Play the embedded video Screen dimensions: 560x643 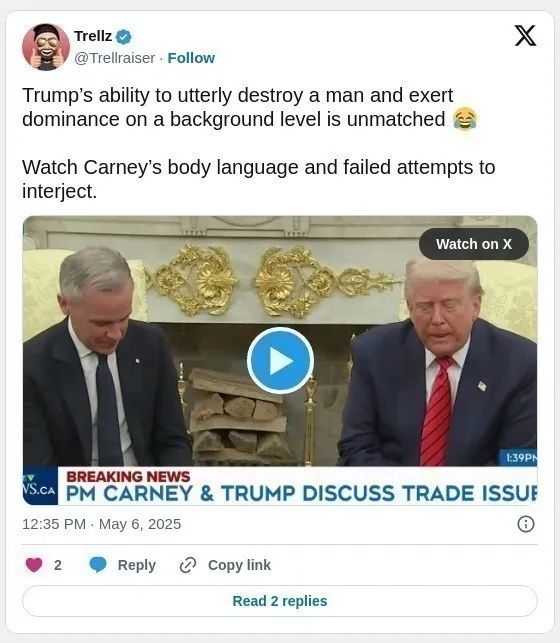280,360
